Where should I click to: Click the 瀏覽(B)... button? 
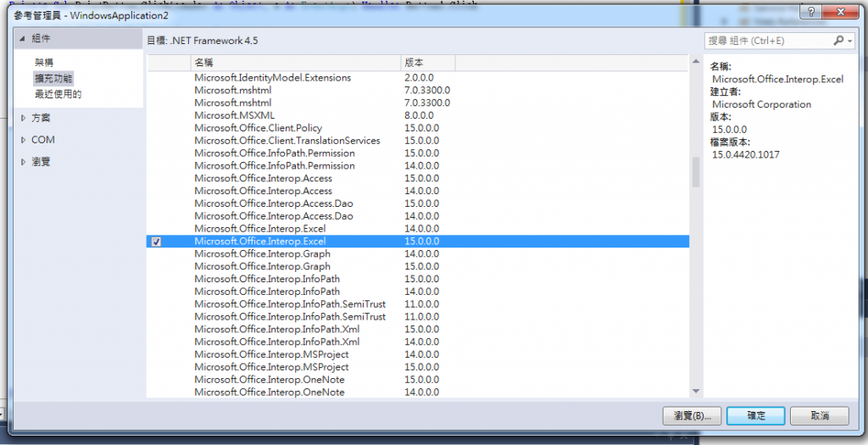click(x=692, y=415)
